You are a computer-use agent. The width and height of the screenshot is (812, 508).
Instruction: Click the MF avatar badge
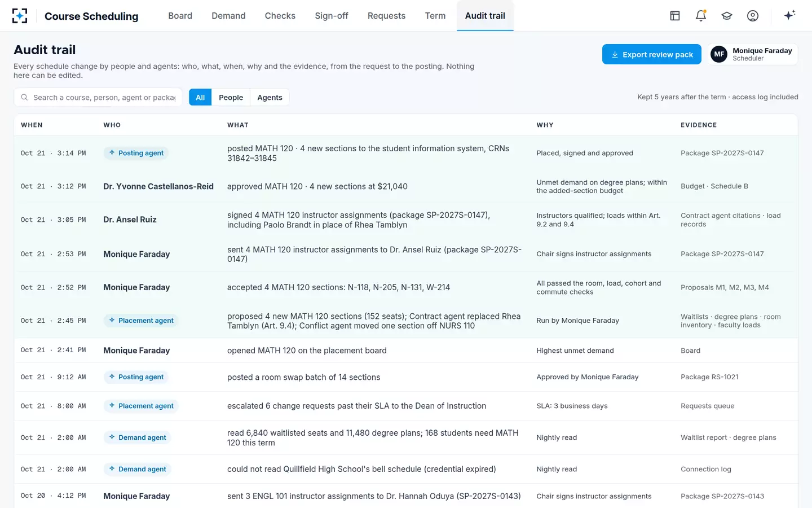coord(719,54)
